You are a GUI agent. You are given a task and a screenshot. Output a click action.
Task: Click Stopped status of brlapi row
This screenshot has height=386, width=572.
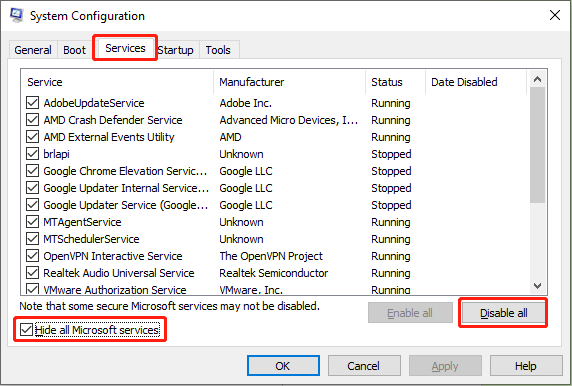click(391, 154)
